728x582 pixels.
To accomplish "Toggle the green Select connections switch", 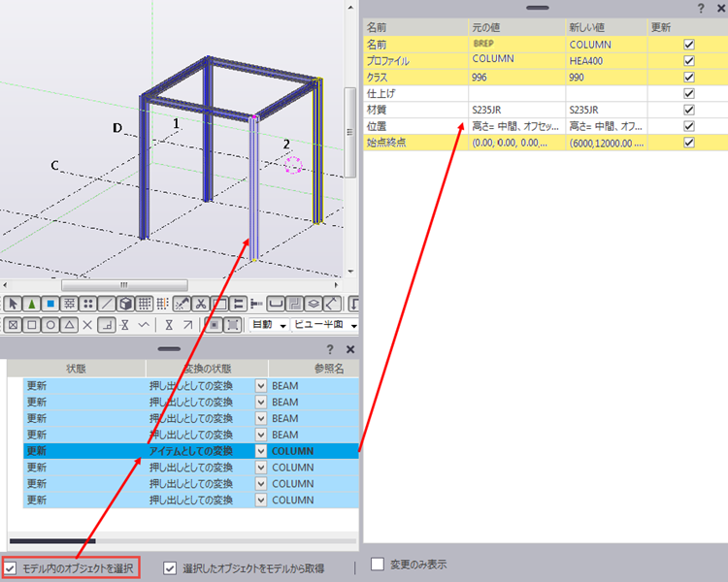I will pyautogui.click(x=32, y=304).
